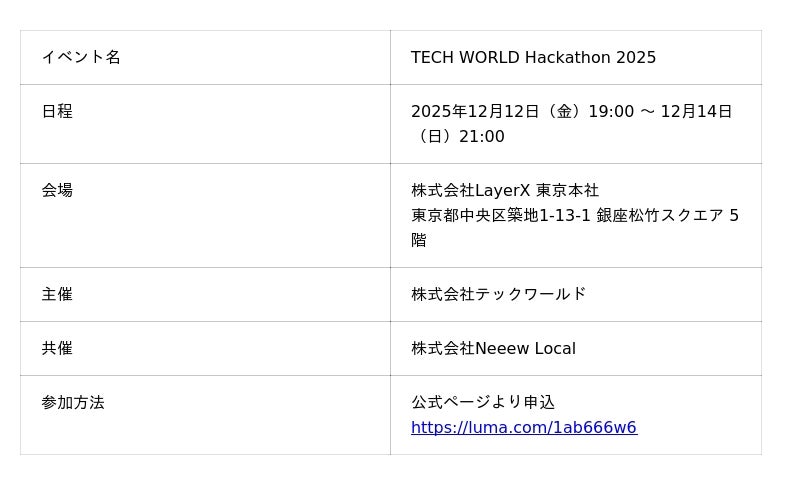Click the 参加方法 row label

[x=73, y=403]
